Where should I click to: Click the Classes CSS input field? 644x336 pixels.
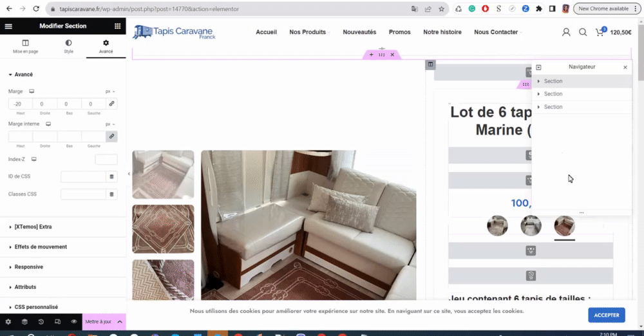83,194
